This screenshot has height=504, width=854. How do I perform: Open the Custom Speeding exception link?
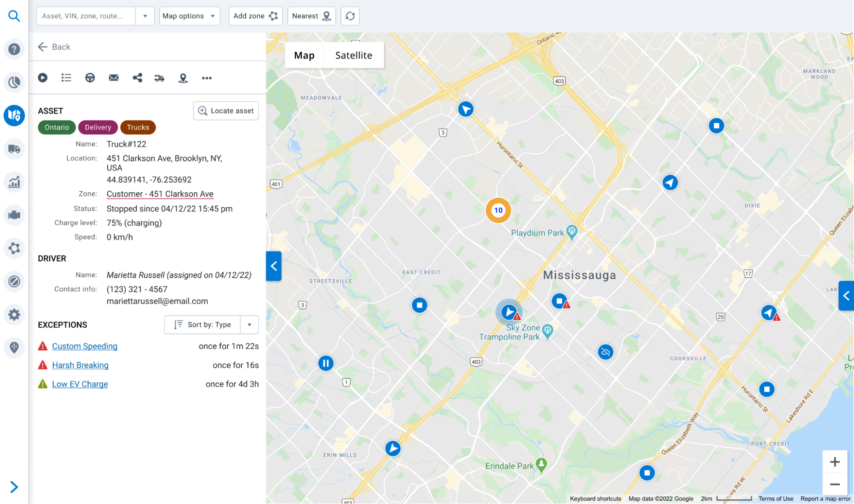84,346
